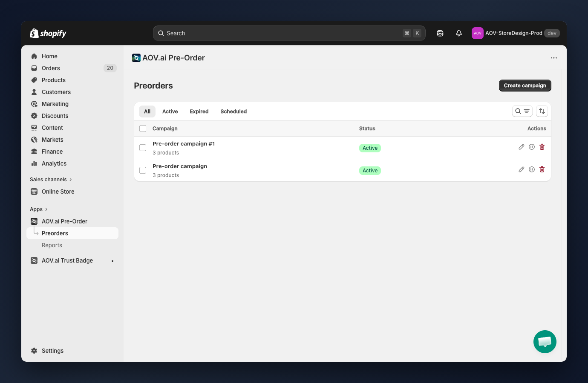
Task: Open the Pre-order campaign #1 link
Action: (184, 144)
